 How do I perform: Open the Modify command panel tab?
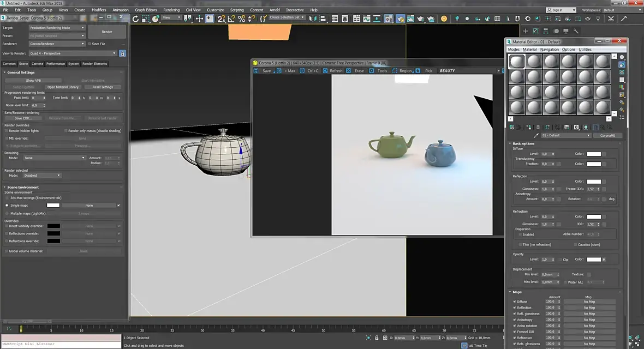click(536, 31)
